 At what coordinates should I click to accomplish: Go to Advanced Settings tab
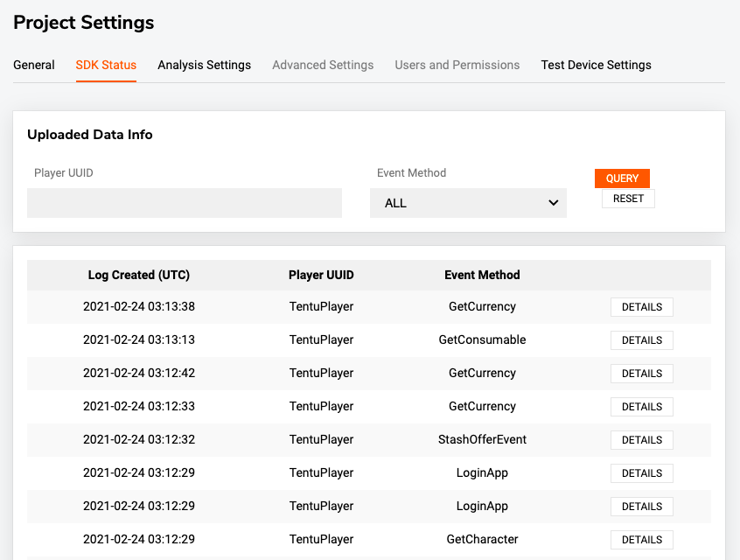[x=323, y=65]
